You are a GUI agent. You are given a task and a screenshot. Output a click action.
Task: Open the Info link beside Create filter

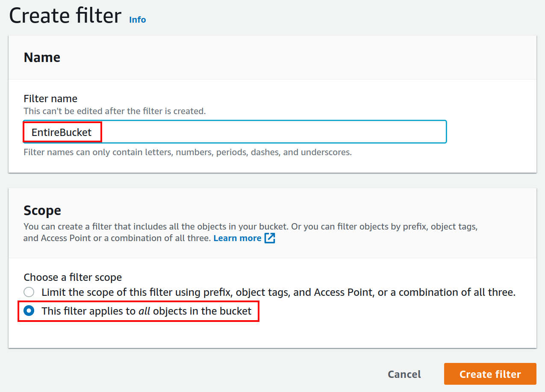pyautogui.click(x=137, y=20)
